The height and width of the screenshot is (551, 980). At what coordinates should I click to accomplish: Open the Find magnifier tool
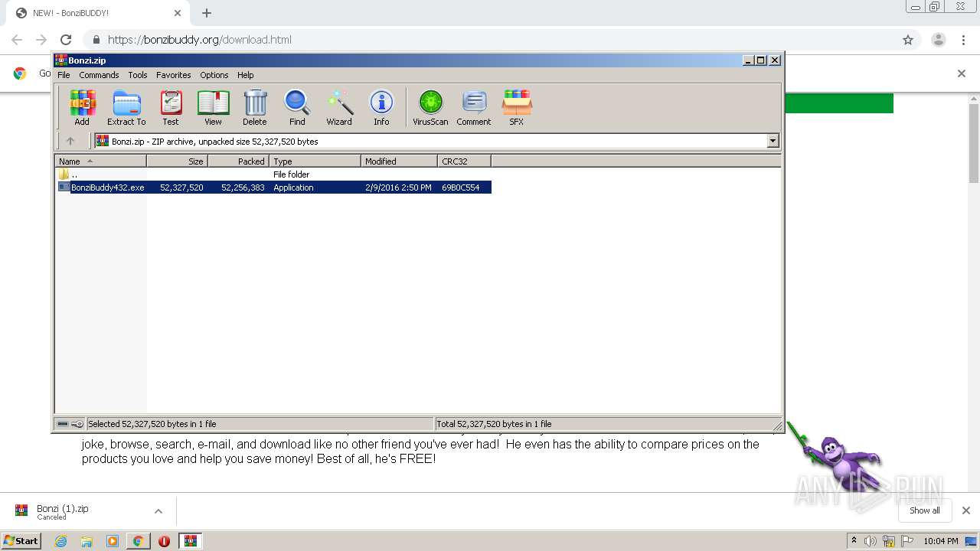(x=297, y=107)
